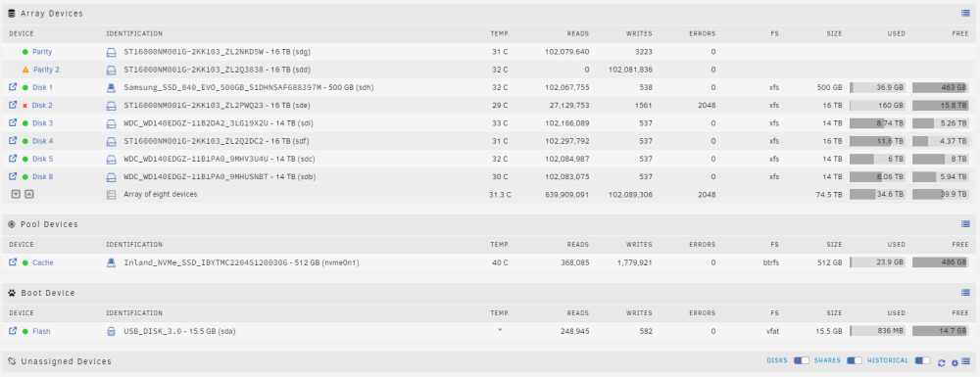Screen dimensions: 980x377
Task: Toggle the DISKS switch
Action: point(802,360)
